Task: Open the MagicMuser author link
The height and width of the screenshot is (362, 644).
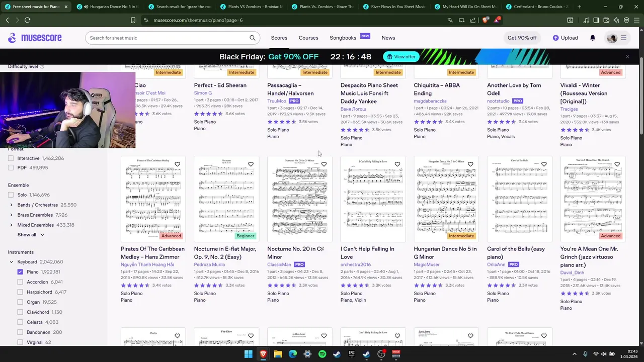Action: click(427, 264)
